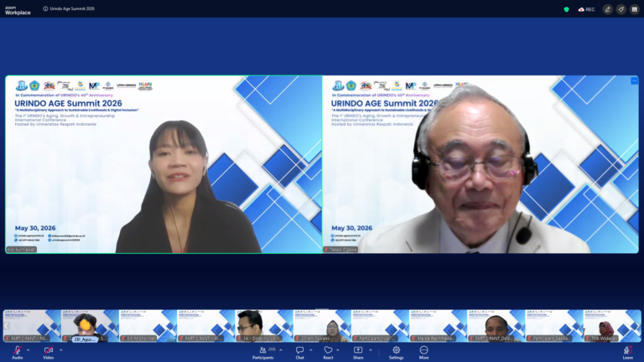Click the cloud REC recording indicator
The width and height of the screenshot is (644, 362).
pyautogui.click(x=586, y=9)
